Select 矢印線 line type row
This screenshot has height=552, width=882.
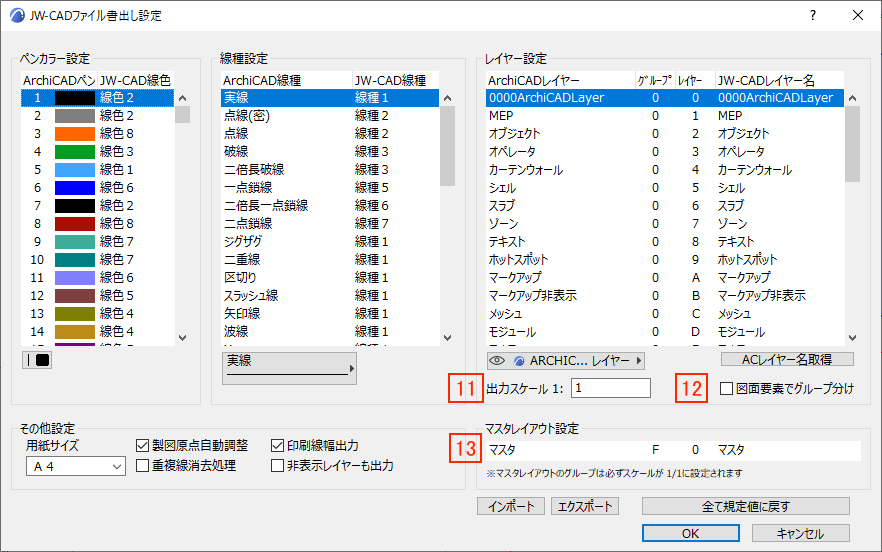(x=330, y=314)
